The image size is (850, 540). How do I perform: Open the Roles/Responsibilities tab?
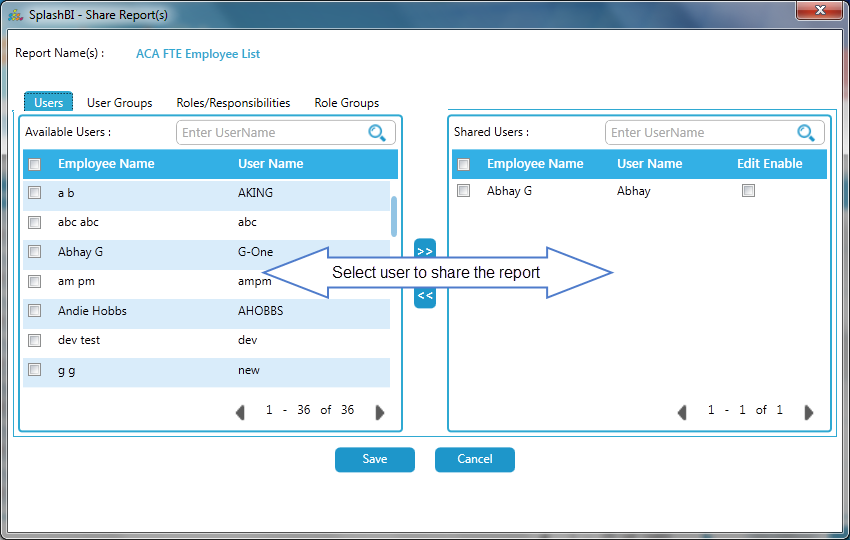(x=233, y=103)
